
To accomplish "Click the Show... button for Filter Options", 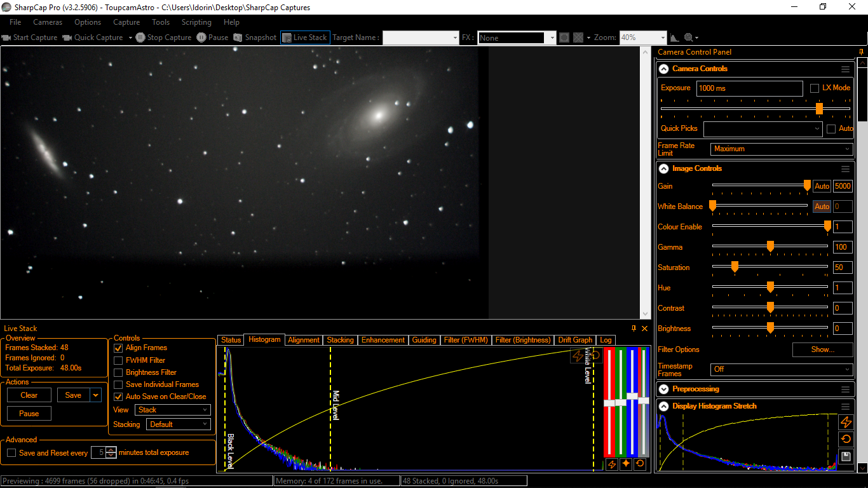I will click(822, 349).
